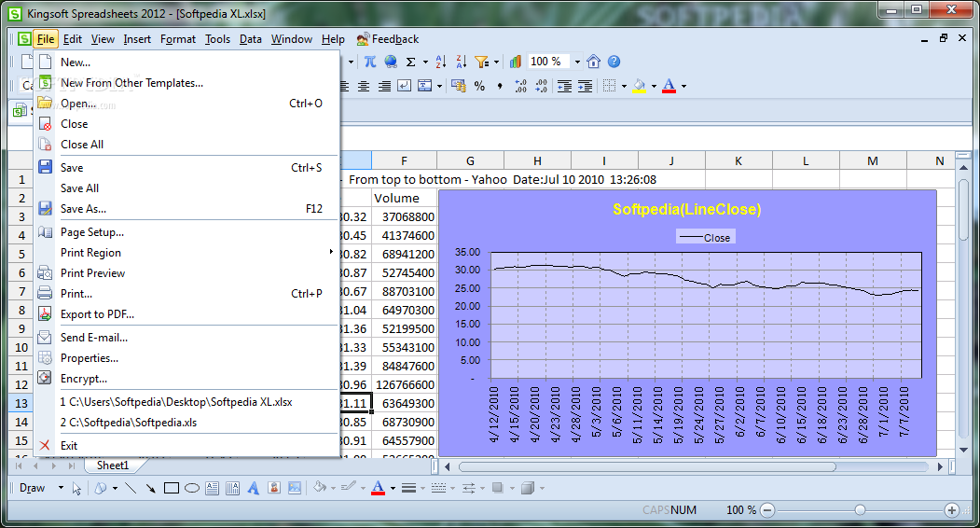Select the Rectangle drawing tool

click(172, 488)
